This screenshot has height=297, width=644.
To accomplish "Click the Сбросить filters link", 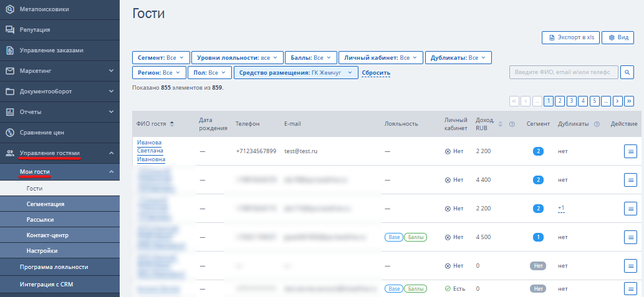I will click(x=376, y=73).
